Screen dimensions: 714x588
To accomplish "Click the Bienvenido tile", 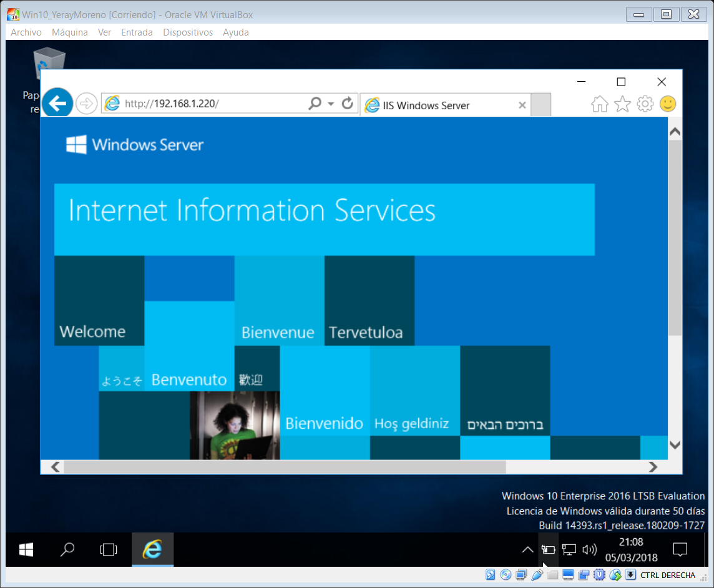I will click(325, 391).
